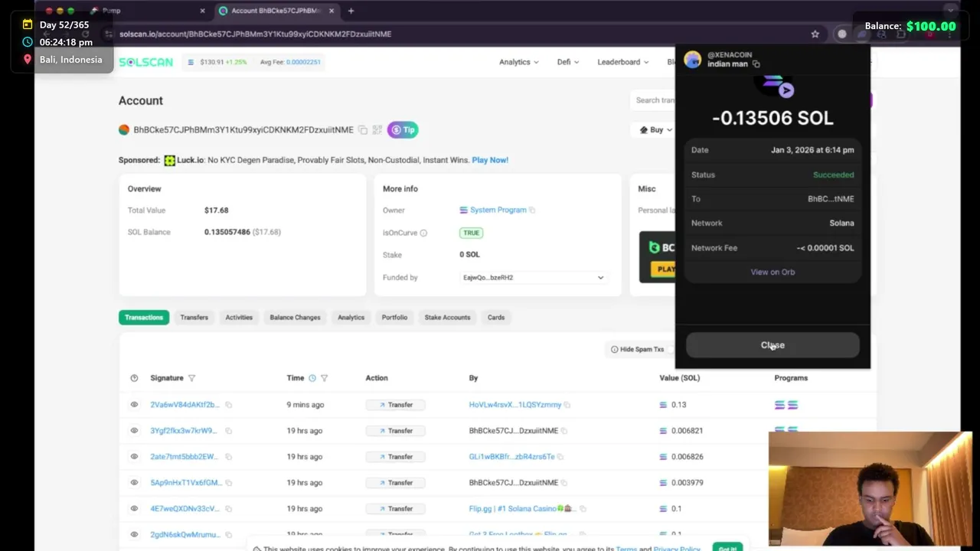Copy the account address BhBCke57CJ...
Screen dimensions: 980x551
click(x=363, y=130)
